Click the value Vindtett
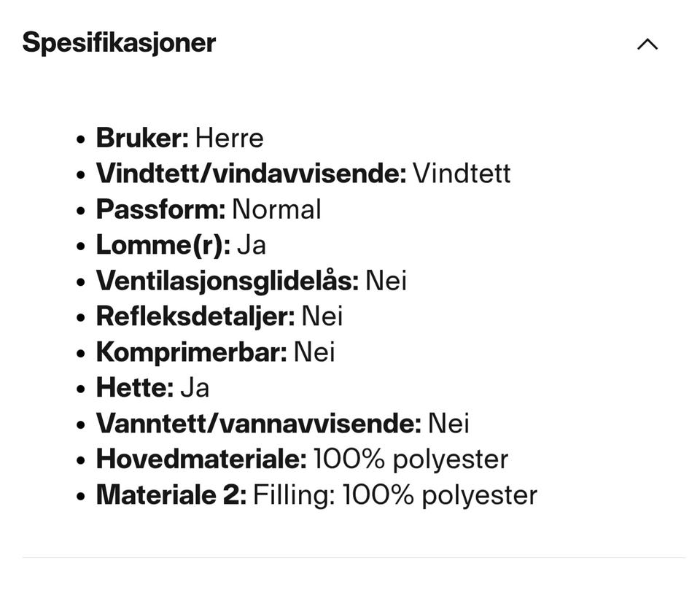Viewport: 700px width, 598px height. pyautogui.click(x=462, y=174)
